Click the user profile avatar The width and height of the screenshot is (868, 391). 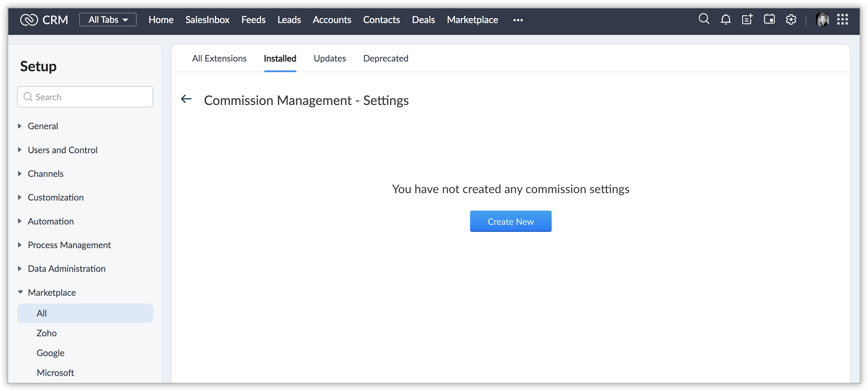point(822,20)
